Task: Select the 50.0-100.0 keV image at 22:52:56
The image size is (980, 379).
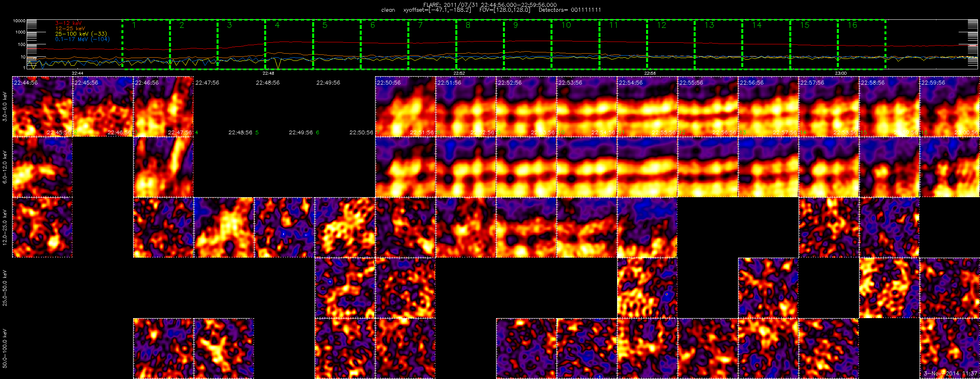Action: coord(526,348)
